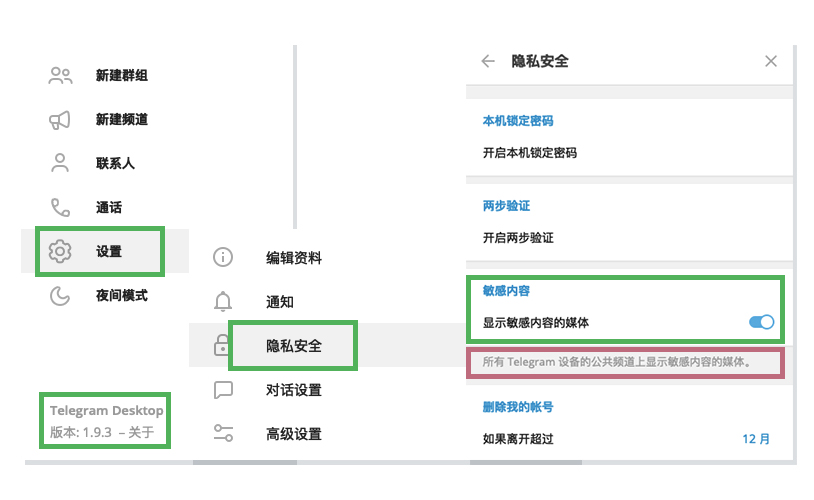The height and width of the screenshot is (500, 814).
Task: Click the Chat Settings speech bubble icon
Action: coord(223,390)
